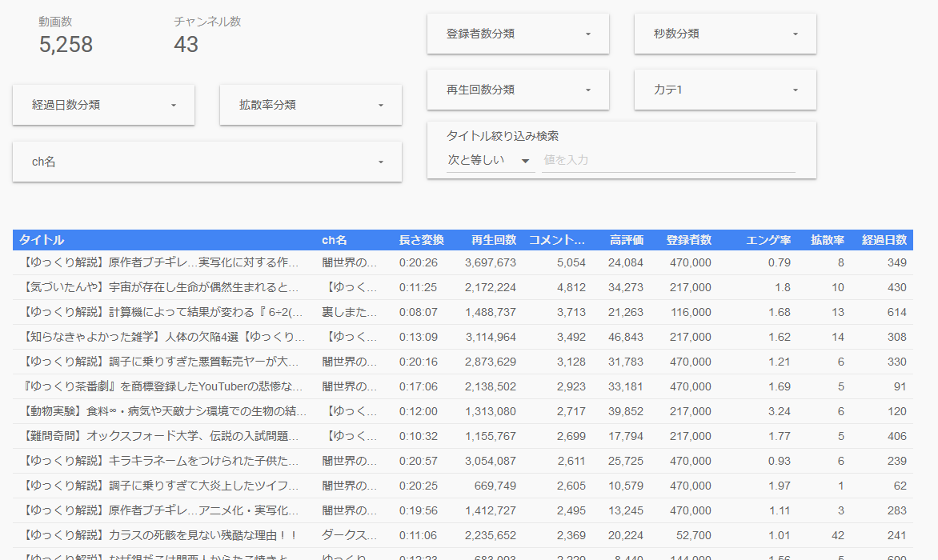Open the 登録者数分類 dropdown filter
Screen dimensions: 938x560
518,34
